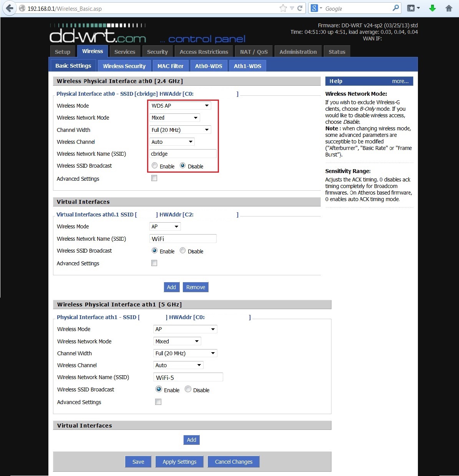Click the ath0 SSID field containing cbridge
459x476 pixels.
[183, 154]
